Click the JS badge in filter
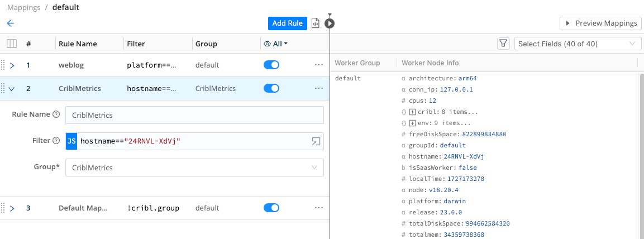Screen dimensions: 644x239 pyautogui.click(x=71, y=141)
